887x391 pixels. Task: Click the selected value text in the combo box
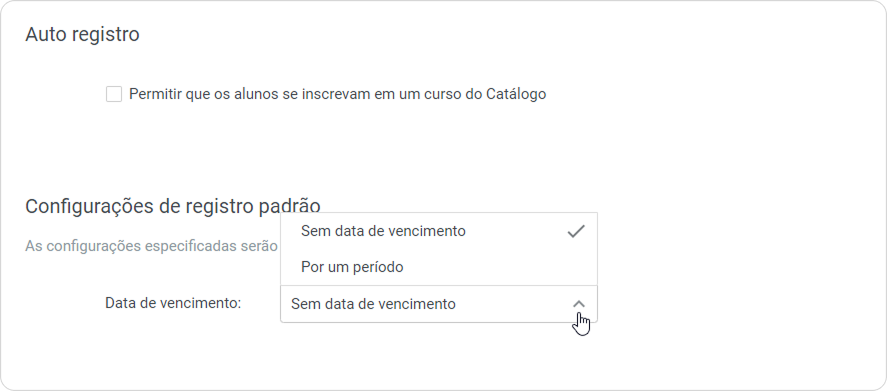373,304
